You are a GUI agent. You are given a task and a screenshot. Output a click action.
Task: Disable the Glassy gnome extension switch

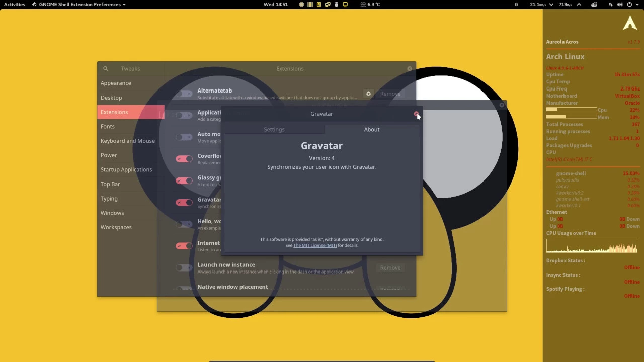tap(184, 180)
